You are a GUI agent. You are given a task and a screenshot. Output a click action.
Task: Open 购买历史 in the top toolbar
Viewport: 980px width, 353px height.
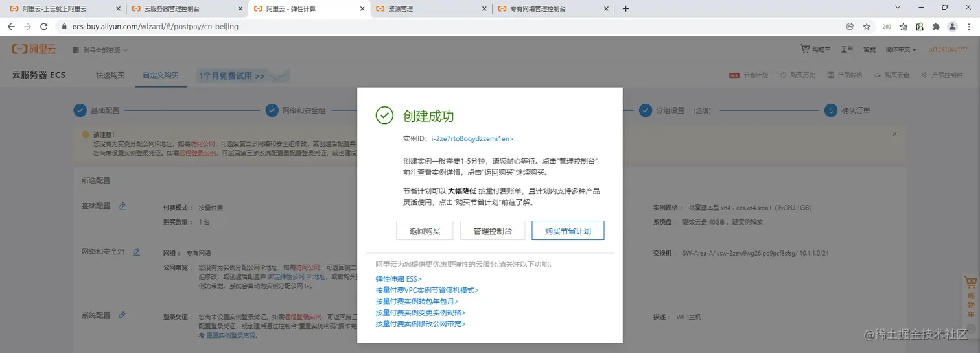[798, 75]
